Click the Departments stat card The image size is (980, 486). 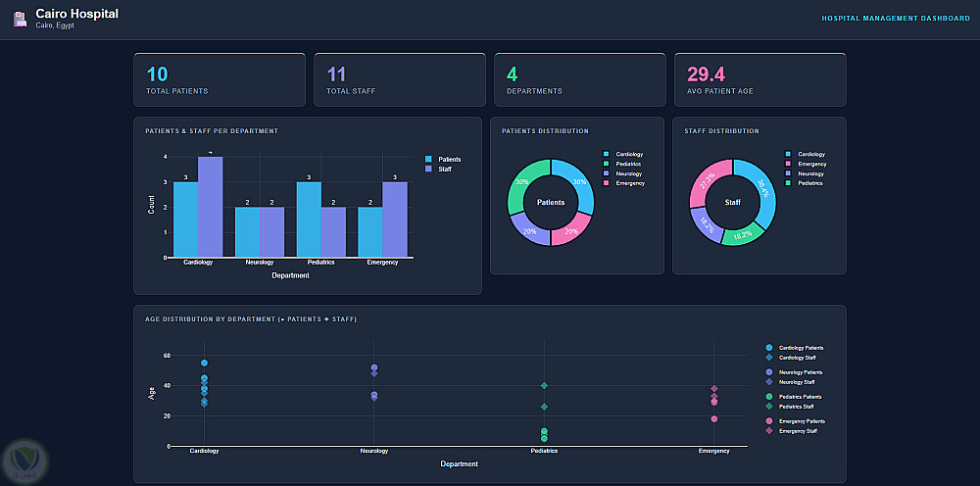[580, 79]
